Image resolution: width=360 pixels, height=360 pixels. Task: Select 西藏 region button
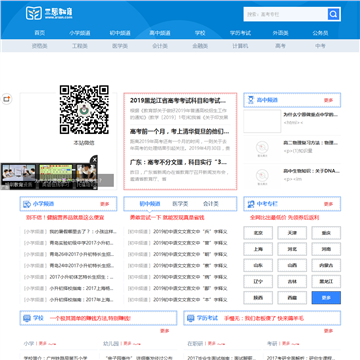coord(292,298)
